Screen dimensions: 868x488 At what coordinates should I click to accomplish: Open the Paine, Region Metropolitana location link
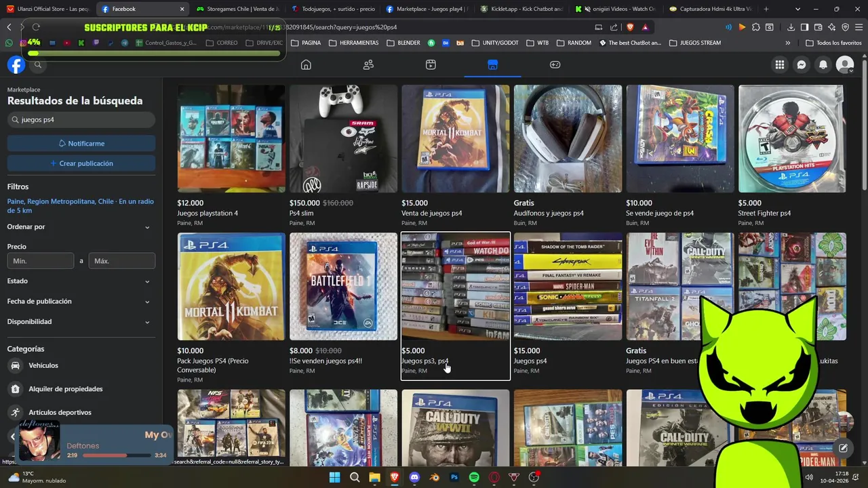(x=81, y=206)
